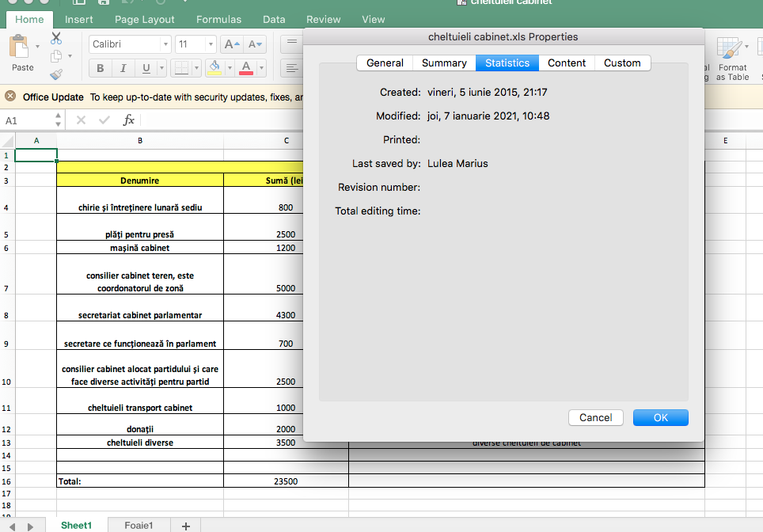This screenshot has height=532, width=763.
Task: Click next sheet navigation arrow
Action: coord(30,526)
